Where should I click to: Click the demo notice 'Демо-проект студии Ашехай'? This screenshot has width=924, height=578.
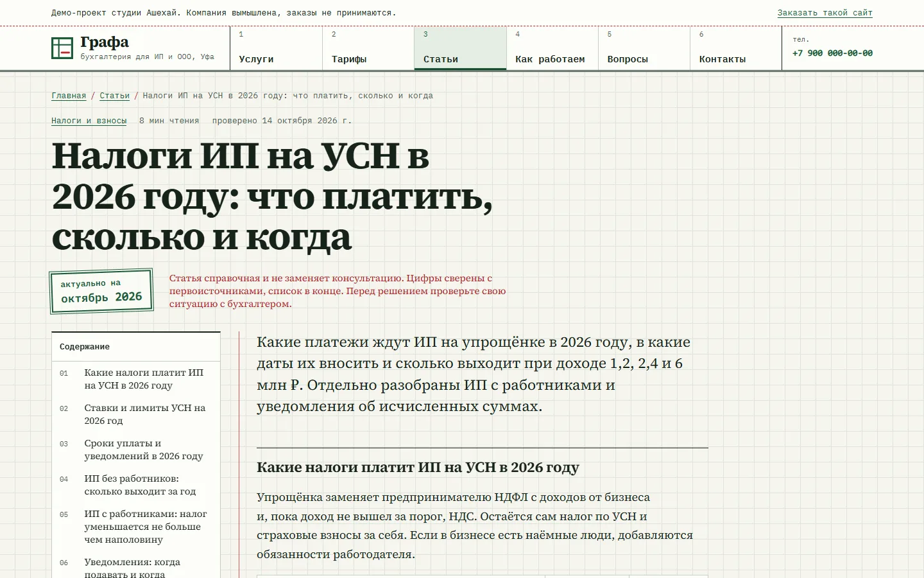point(223,13)
